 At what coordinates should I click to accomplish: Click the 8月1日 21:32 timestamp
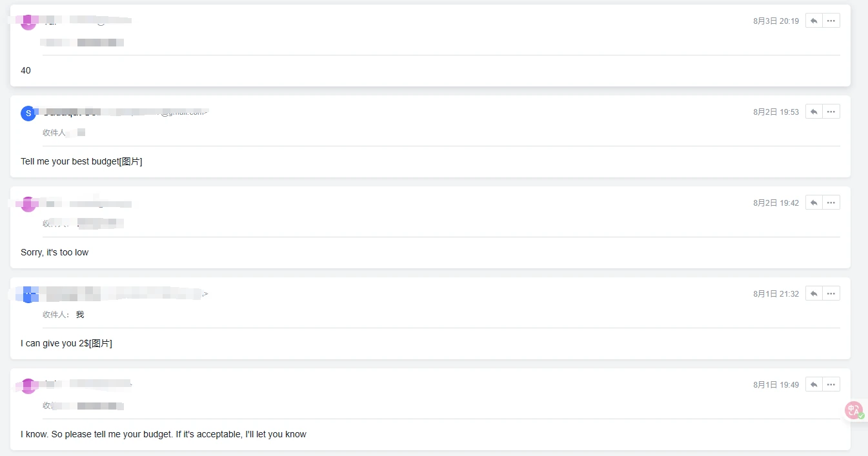tap(776, 294)
